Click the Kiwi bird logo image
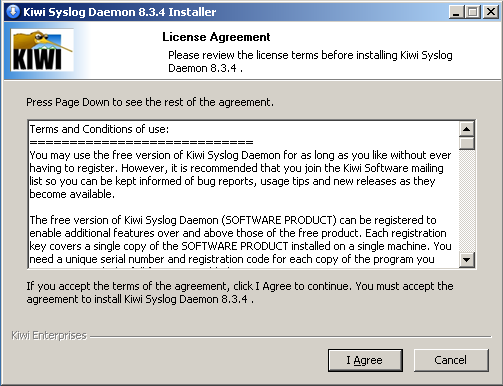Screen dimensions: 503x386 tap(42, 50)
